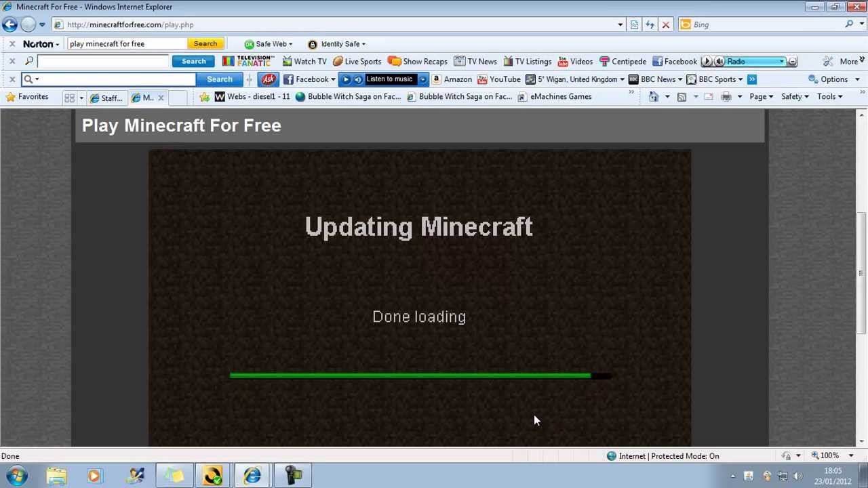Open Norton Safe Web dropdown
The image size is (868, 488).
[269, 44]
